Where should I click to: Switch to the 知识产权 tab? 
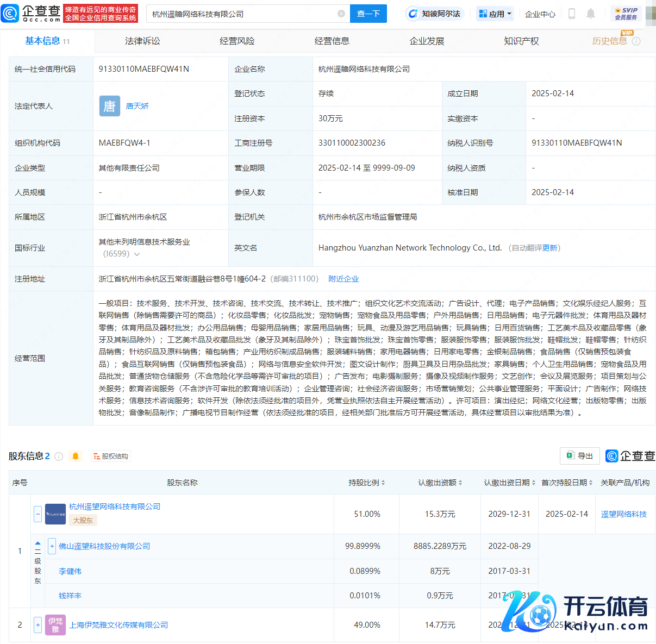click(x=521, y=41)
